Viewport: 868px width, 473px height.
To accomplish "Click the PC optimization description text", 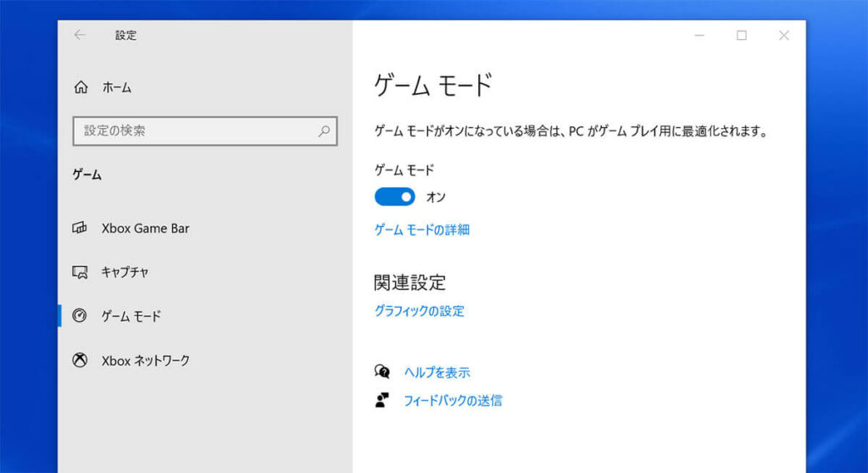I will [571, 131].
